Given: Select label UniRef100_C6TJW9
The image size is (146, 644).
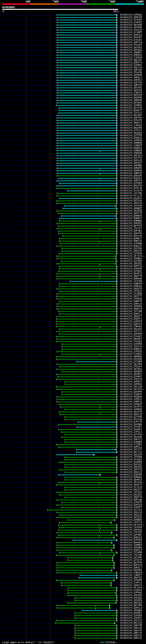Looking at the screenshot, I should [x=131, y=312].
